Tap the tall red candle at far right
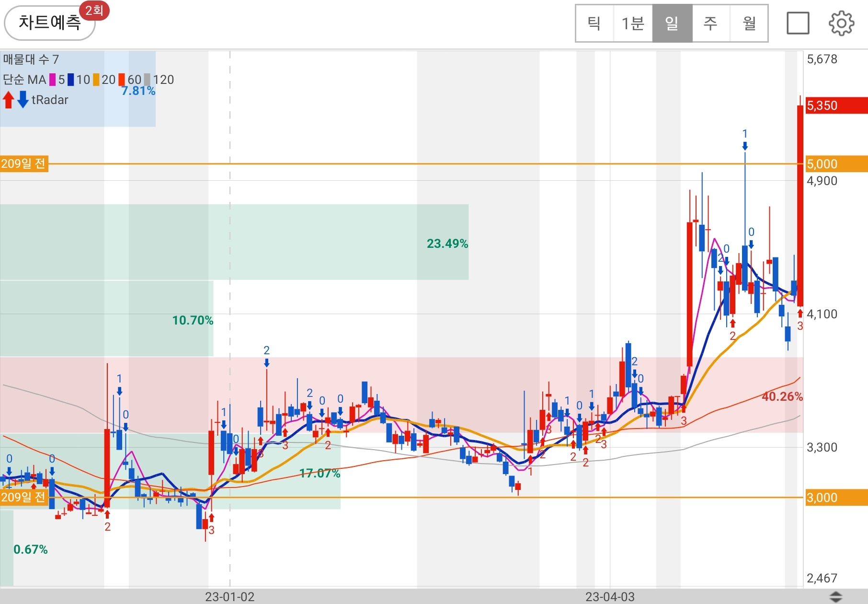The height and width of the screenshot is (604, 868). tap(800, 206)
